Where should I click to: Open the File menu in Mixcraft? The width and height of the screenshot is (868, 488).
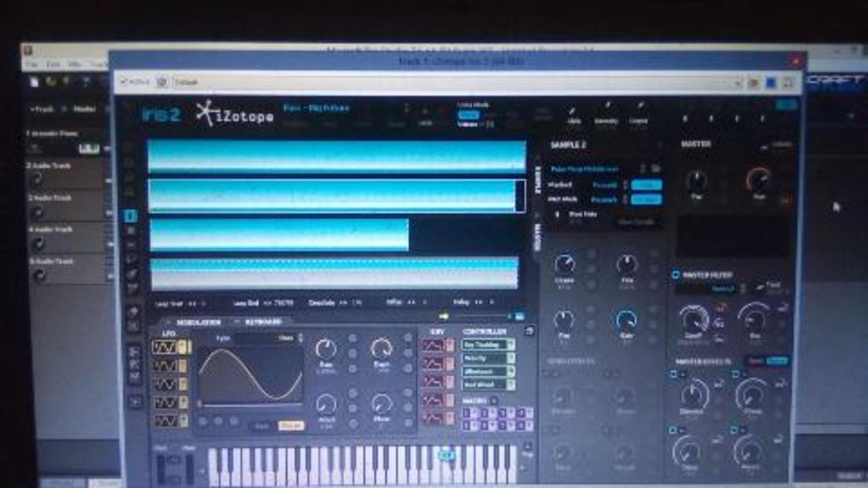pos(32,65)
